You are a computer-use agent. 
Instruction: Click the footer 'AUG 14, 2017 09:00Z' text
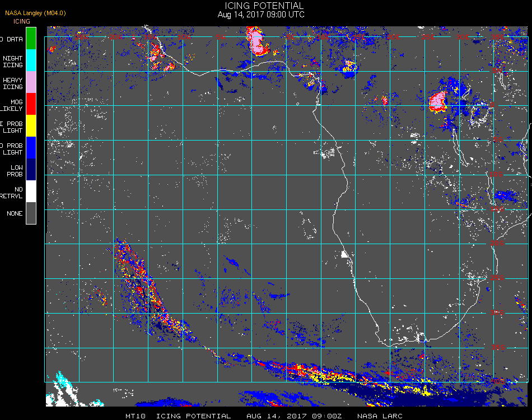(x=294, y=416)
